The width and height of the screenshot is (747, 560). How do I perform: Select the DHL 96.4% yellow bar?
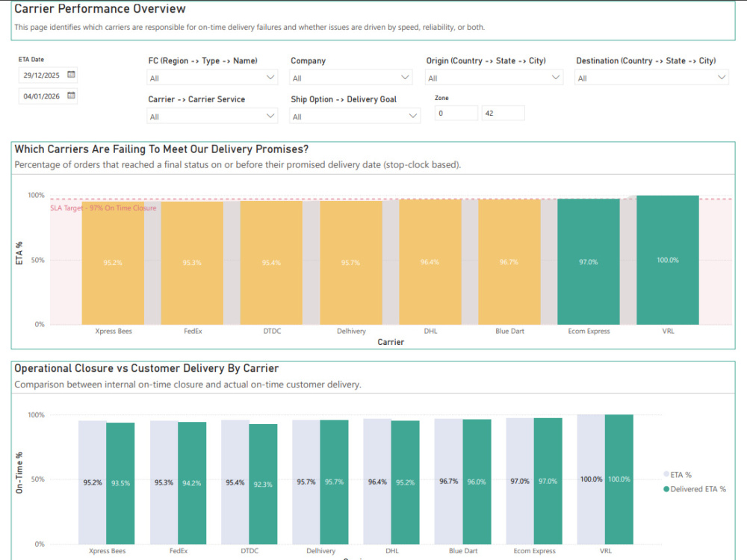pos(430,262)
